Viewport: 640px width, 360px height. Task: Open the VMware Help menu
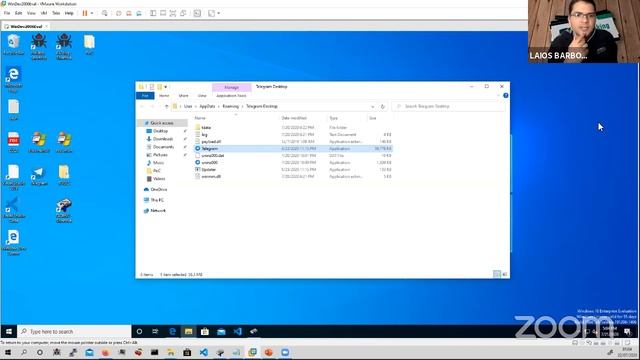click(x=69, y=13)
